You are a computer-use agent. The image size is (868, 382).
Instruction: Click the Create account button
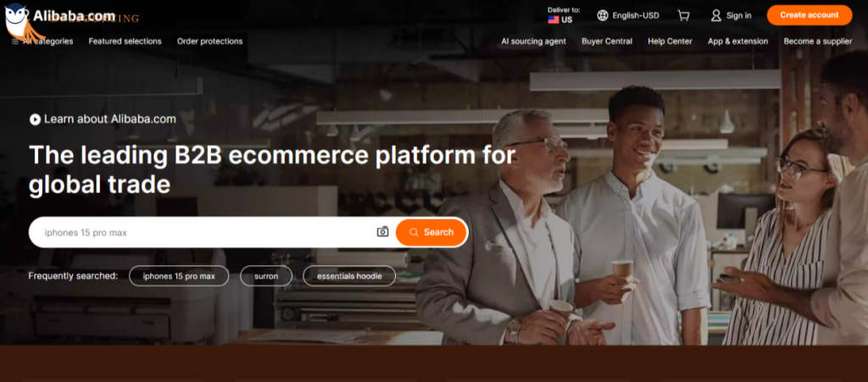(810, 15)
